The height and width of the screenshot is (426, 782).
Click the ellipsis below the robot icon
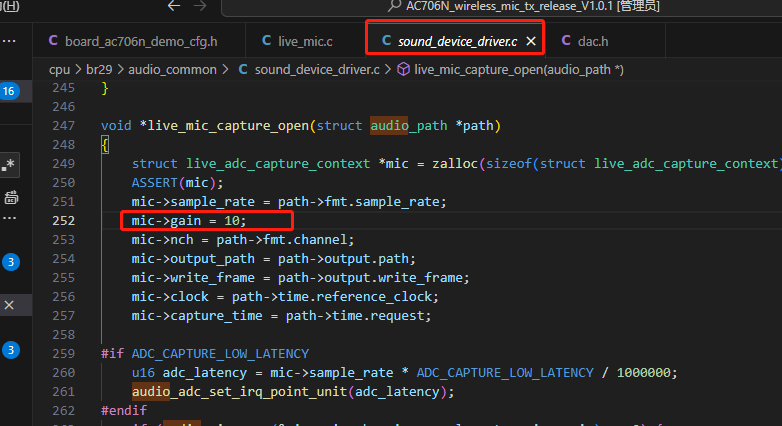[x=9, y=218]
